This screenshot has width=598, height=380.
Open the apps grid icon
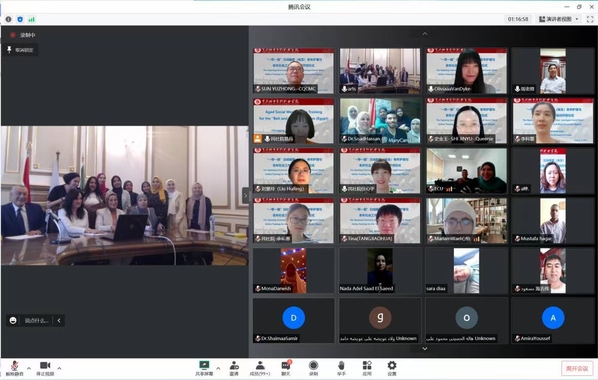pos(367,368)
